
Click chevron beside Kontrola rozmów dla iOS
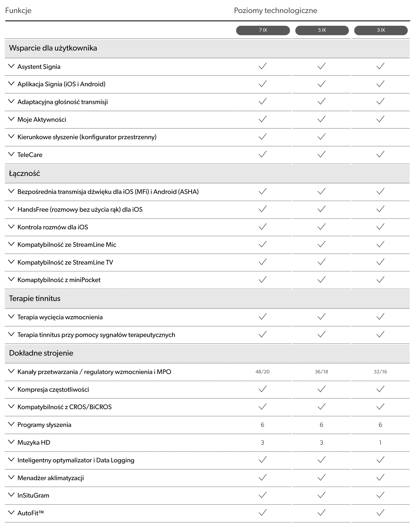point(11,227)
